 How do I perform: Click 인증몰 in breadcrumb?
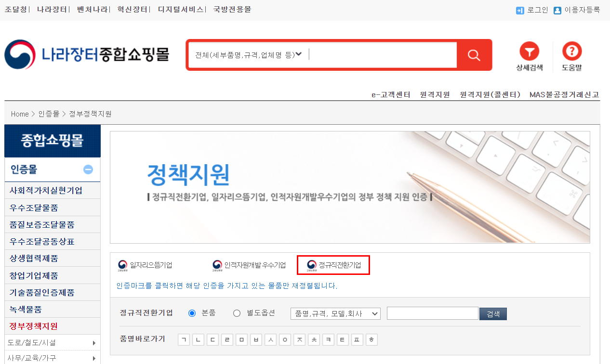[x=49, y=114]
